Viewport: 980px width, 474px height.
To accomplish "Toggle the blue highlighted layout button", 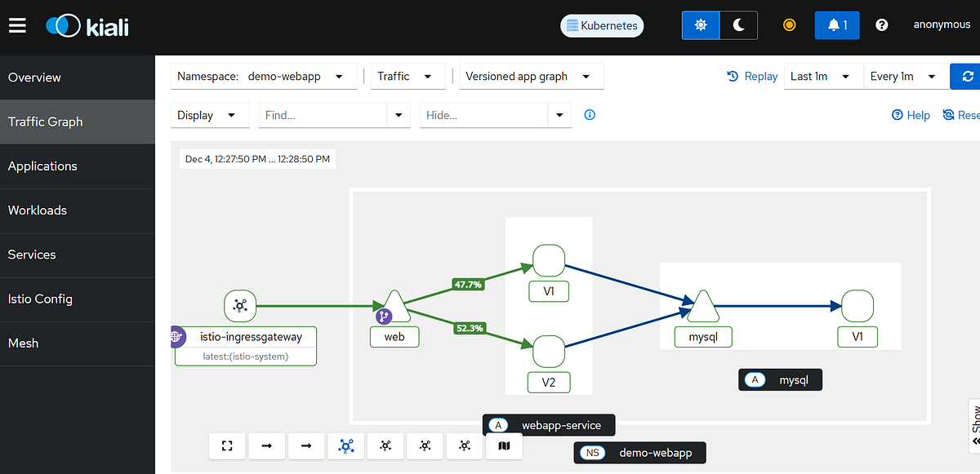I will (345, 446).
